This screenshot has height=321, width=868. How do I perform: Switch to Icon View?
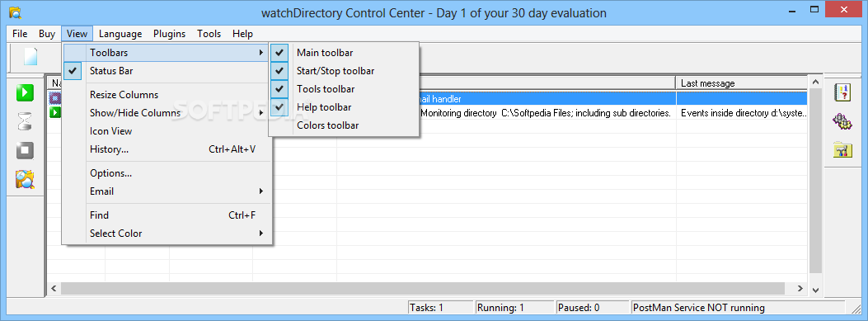pos(167,131)
